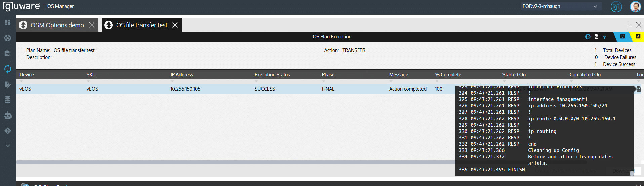Viewport: 644px width, 186px height.
Task: Click log line 335 FINISH
Action: (x=492, y=170)
